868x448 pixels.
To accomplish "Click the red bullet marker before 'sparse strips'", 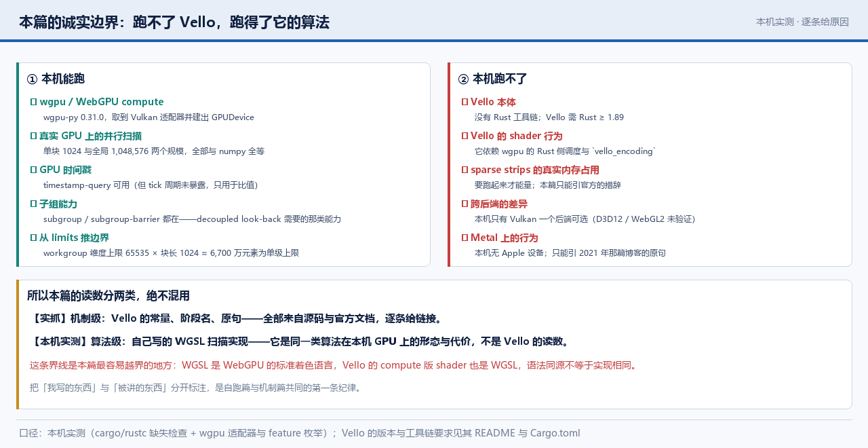I will tap(465, 170).
